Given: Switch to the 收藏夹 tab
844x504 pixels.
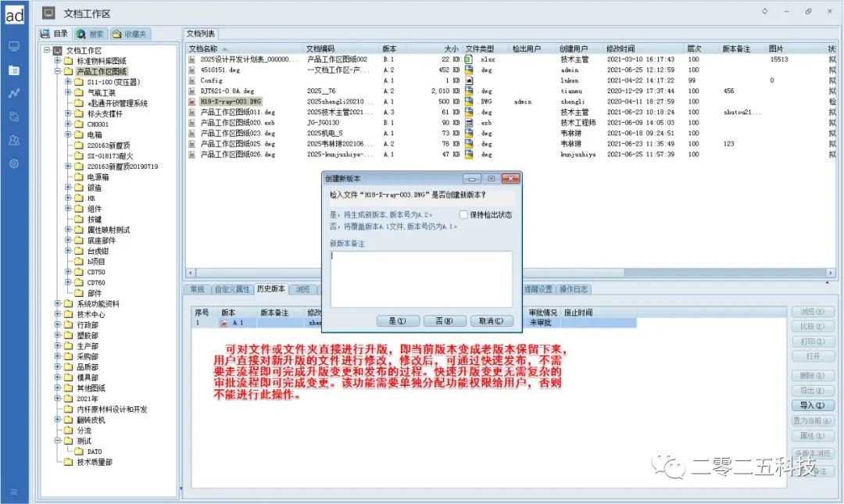Looking at the screenshot, I should tap(129, 34).
